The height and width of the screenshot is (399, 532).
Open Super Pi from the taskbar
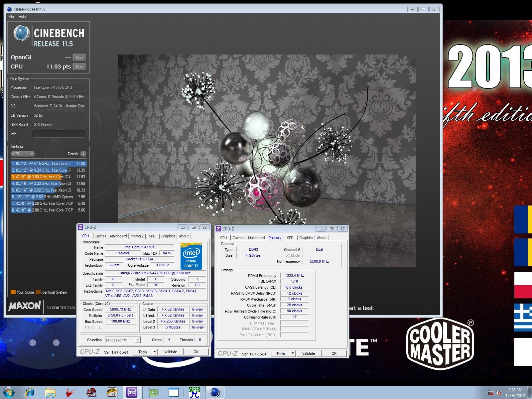194,393
